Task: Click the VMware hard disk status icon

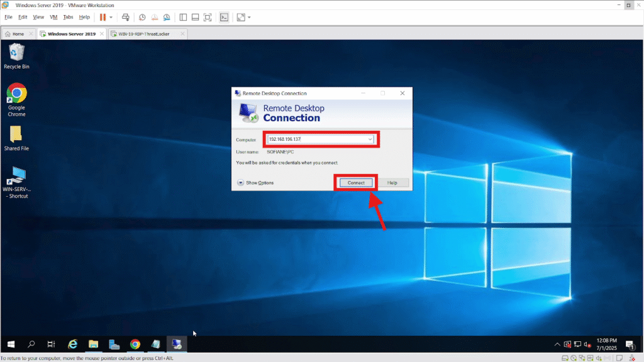Action: tap(565, 358)
